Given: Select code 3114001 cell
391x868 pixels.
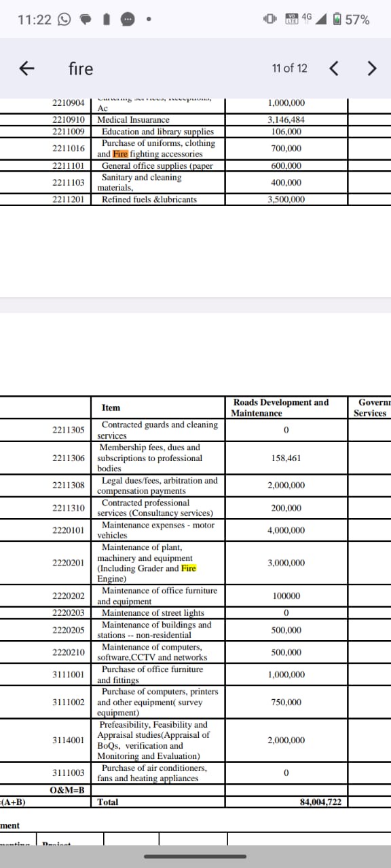Looking at the screenshot, I should click(x=68, y=740).
